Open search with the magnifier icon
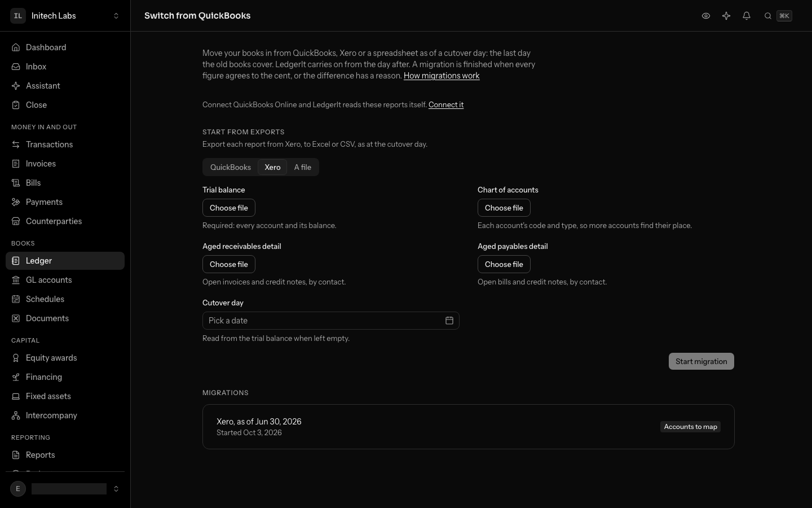This screenshot has height=508, width=812. tap(767, 16)
